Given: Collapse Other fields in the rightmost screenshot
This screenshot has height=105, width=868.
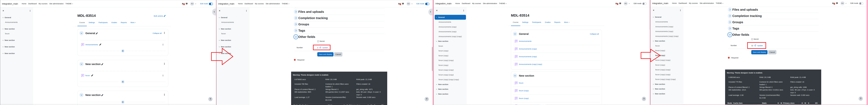Looking at the screenshot, I should coord(730,35).
